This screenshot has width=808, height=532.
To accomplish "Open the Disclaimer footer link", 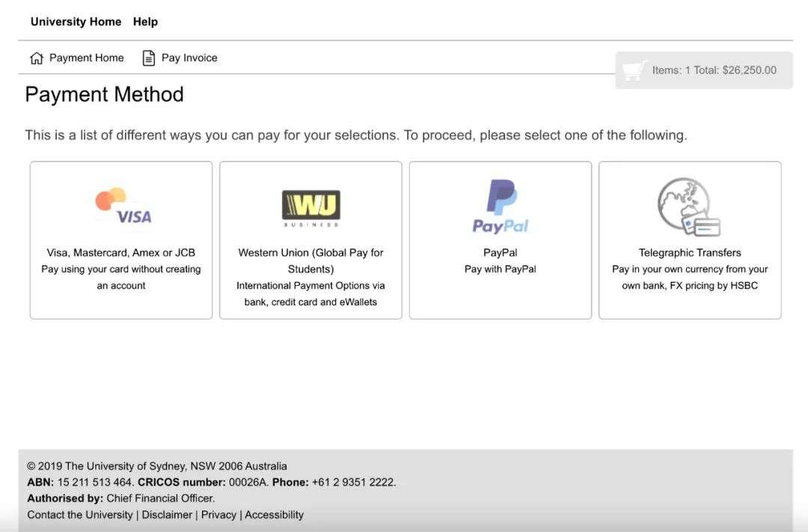I will point(167,515).
